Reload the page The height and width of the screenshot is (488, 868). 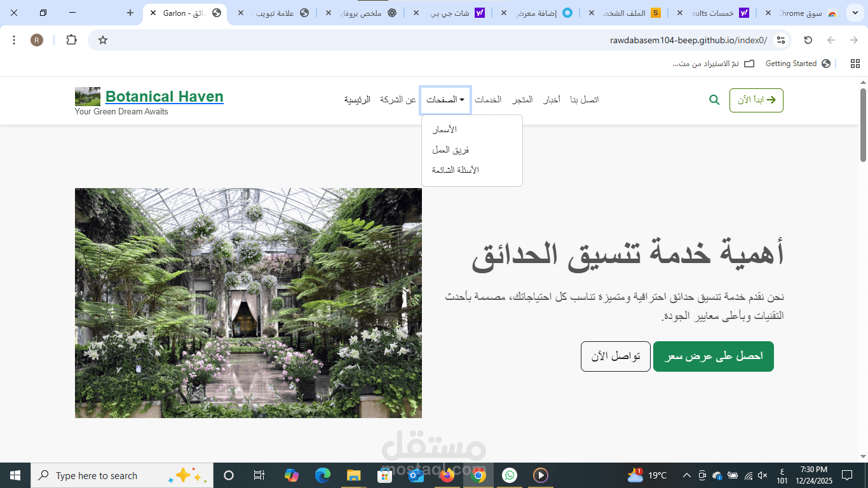pyautogui.click(x=808, y=40)
